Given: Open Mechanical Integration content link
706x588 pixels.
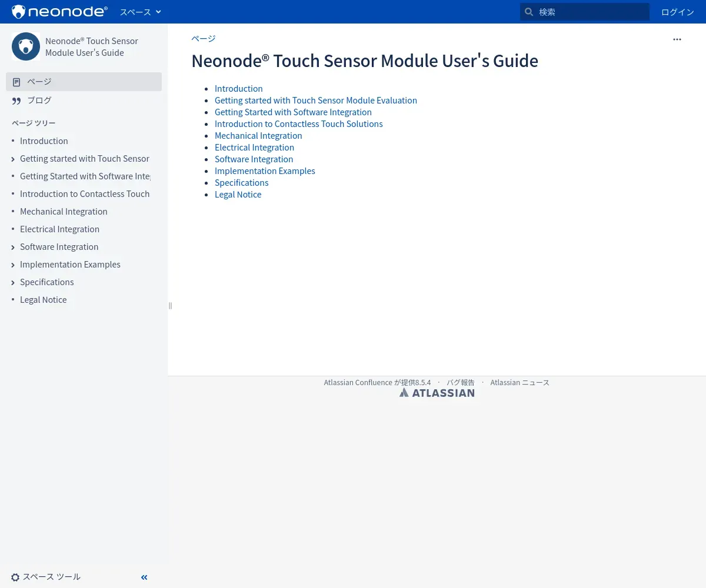Looking at the screenshot, I should (x=258, y=135).
